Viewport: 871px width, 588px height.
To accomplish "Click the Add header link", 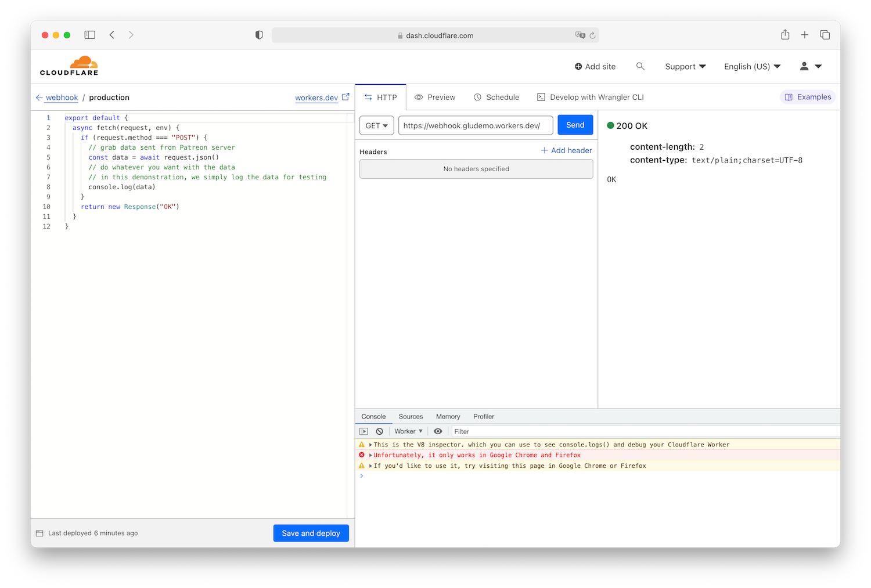I will click(x=566, y=150).
